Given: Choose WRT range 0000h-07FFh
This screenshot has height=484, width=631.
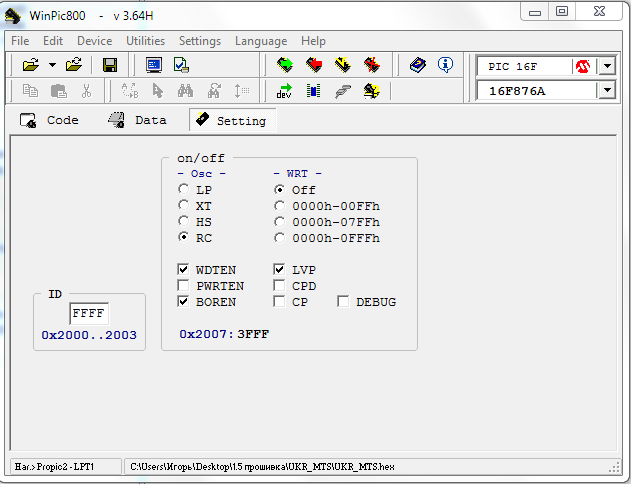Looking at the screenshot, I should click(280, 222).
